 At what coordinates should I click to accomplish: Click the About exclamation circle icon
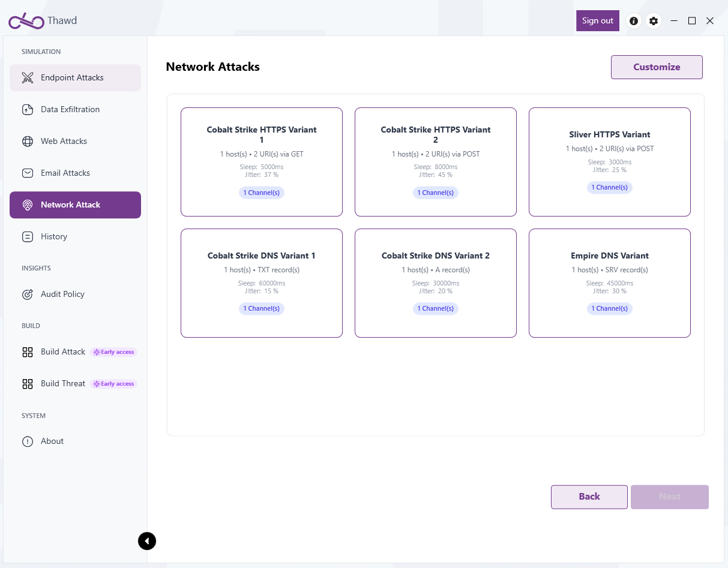[x=28, y=441]
